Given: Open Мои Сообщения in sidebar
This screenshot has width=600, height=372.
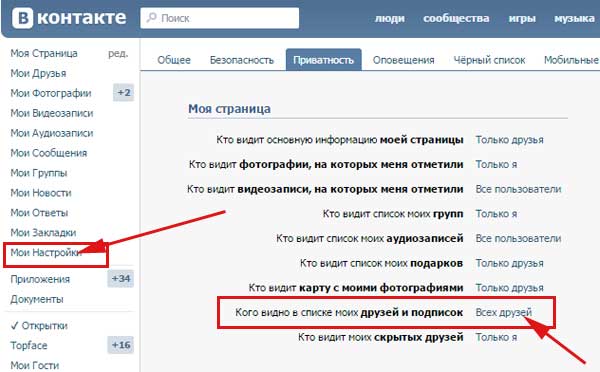Looking at the screenshot, I should [x=49, y=153].
